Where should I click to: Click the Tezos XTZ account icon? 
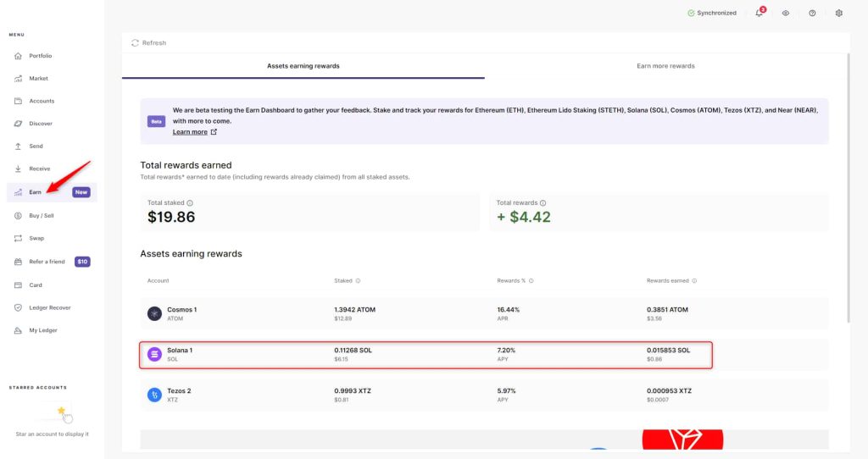click(x=154, y=395)
